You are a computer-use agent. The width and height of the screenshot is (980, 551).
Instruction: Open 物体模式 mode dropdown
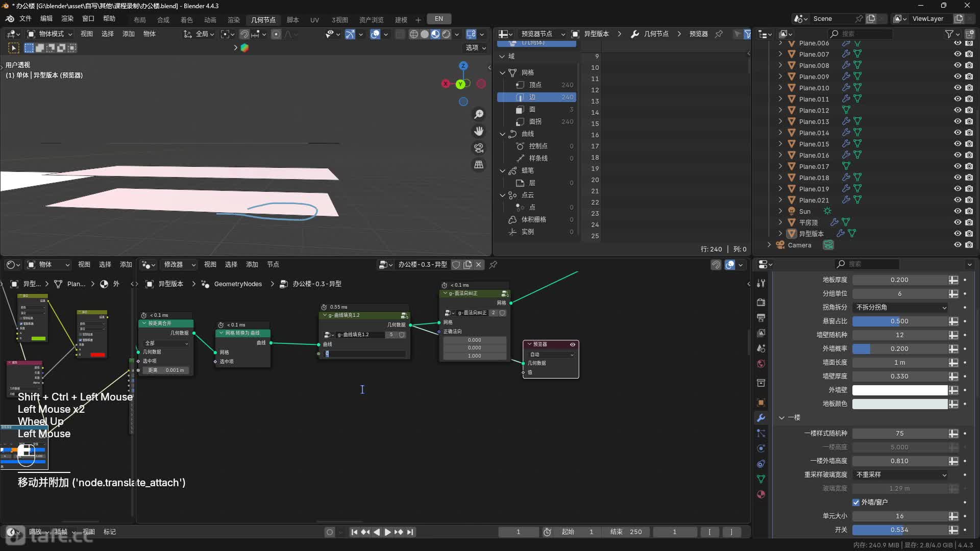(50, 34)
